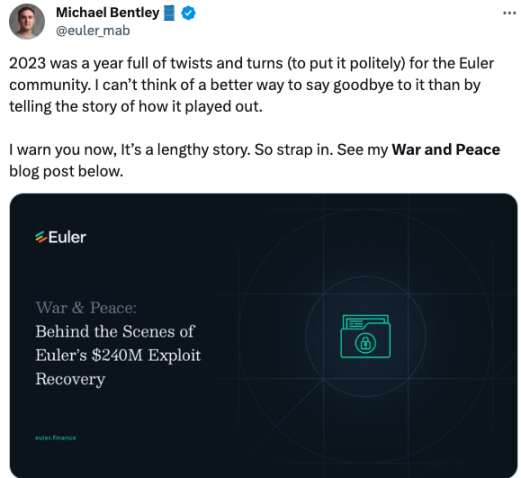This screenshot has height=478, width=521.
Task: Click the padlock inside folder icon
Action: [366, 343]
